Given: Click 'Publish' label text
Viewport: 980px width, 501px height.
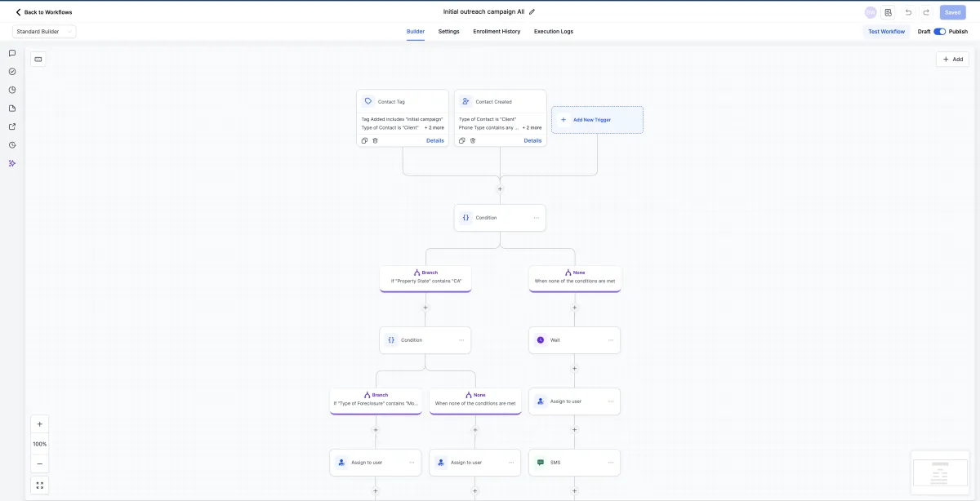Looking at the screenshot, I should (x=958, y=32).
